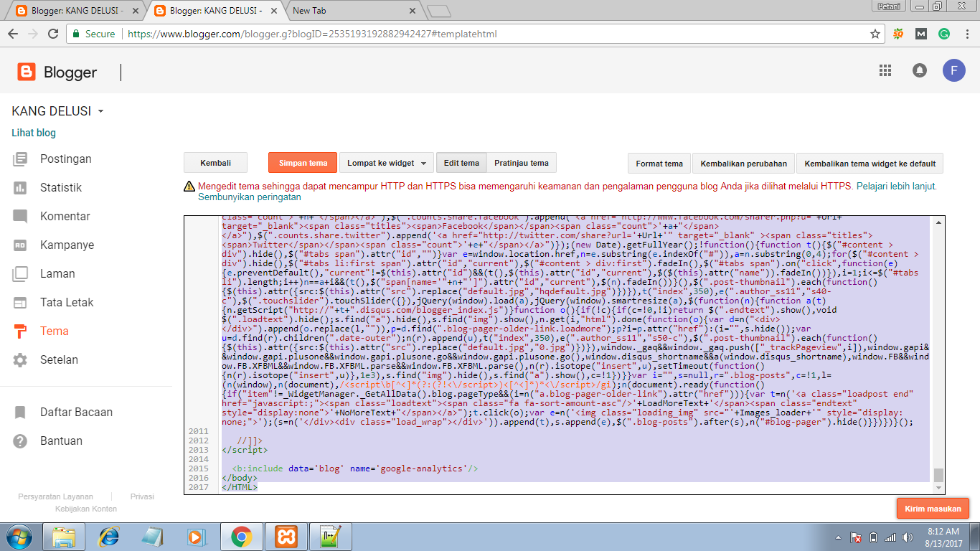Open the notifications bell
The height and width of the screenshot is (551, 980).
tap(919, 70)
